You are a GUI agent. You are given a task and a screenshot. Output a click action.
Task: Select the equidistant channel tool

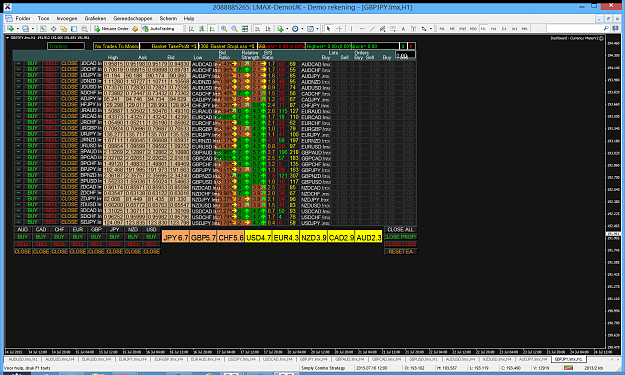tap(383, 29)
